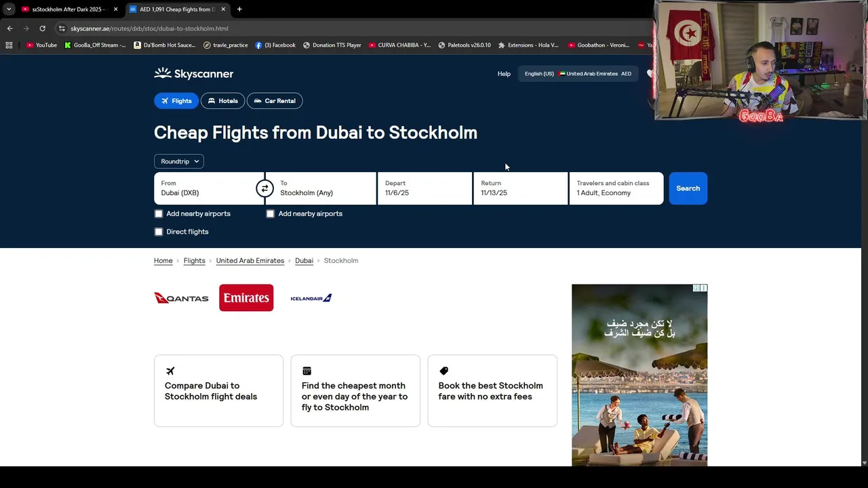Open the Depart date picker
868x488 pixels.
425,188
